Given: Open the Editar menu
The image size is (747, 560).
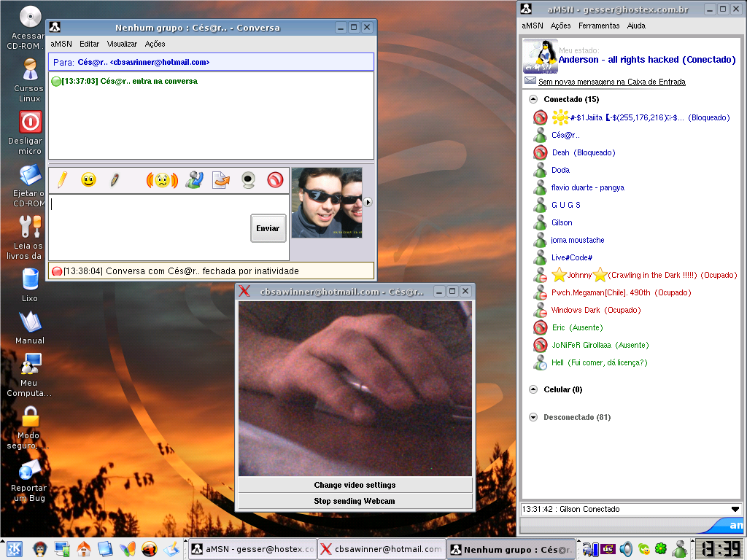Looking at the screenshot, I should [x=89, y=44].
